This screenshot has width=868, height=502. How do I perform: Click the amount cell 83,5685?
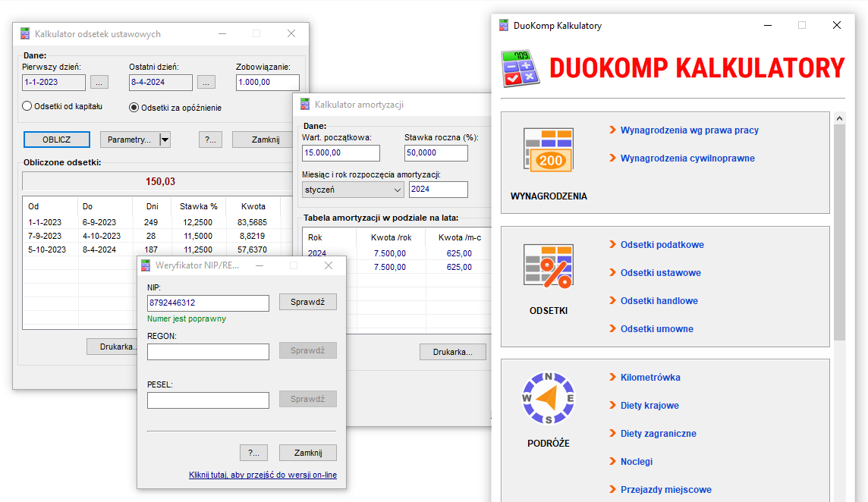(x=253, y=222)
